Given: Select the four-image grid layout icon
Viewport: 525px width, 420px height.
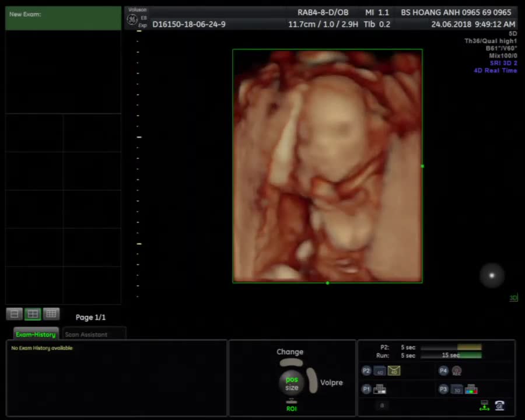Looking at the screenshot, I should (x=33, y=314).
